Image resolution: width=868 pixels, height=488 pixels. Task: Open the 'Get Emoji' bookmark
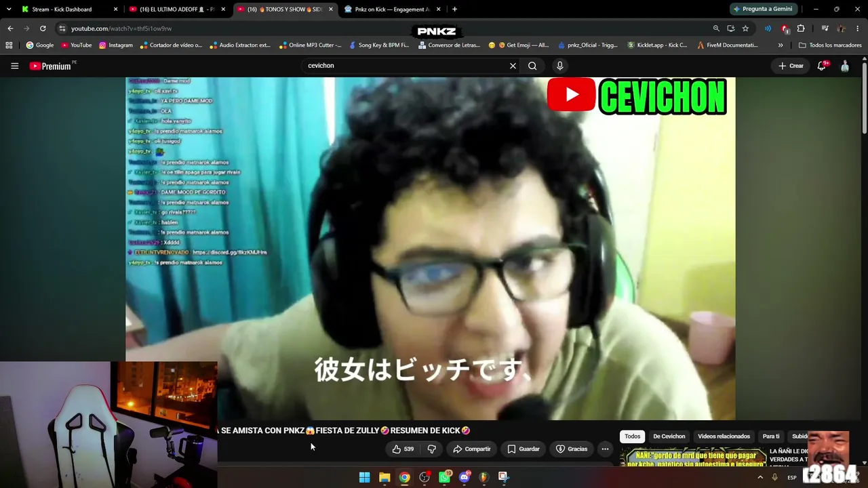pos(519,45)
